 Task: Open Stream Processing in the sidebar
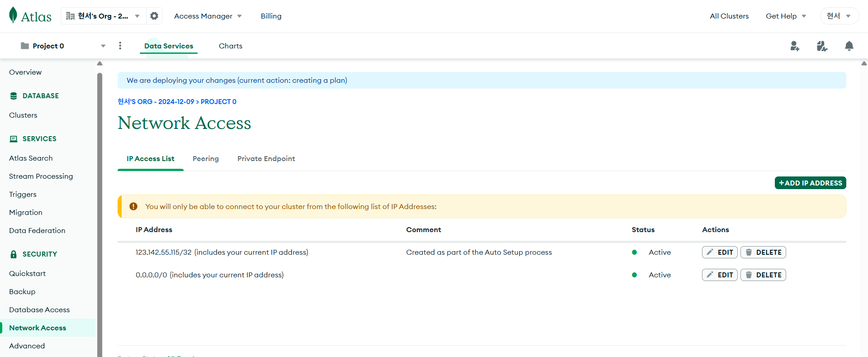click(x=41, y=176)
